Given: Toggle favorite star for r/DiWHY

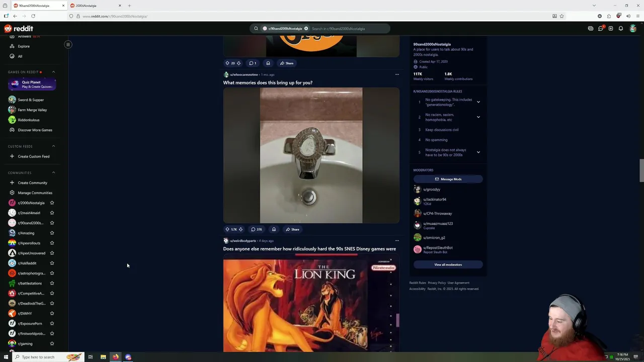Looking at the screenshot, I should pos(52,313).
